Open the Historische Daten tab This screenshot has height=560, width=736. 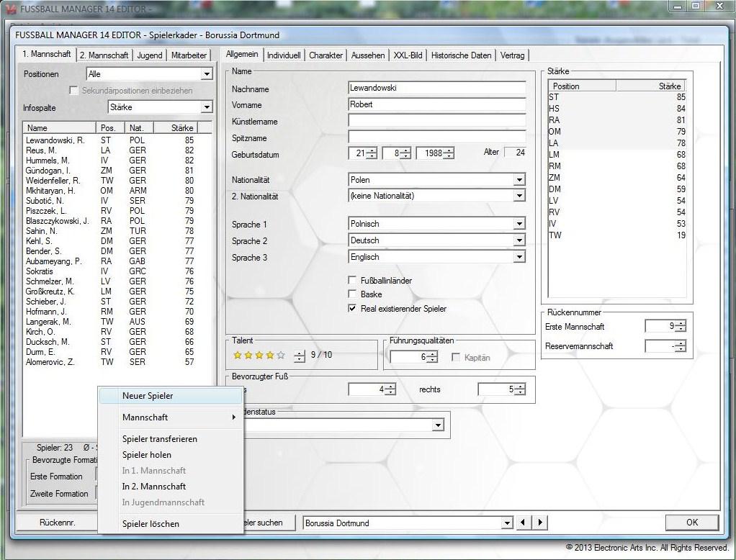[461, 55]
